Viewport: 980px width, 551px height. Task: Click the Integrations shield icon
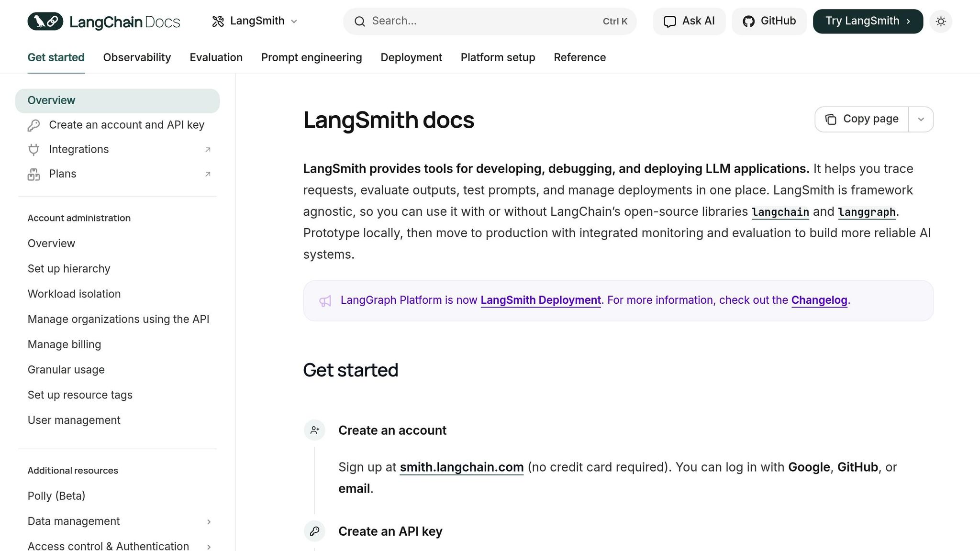(33, 149)
